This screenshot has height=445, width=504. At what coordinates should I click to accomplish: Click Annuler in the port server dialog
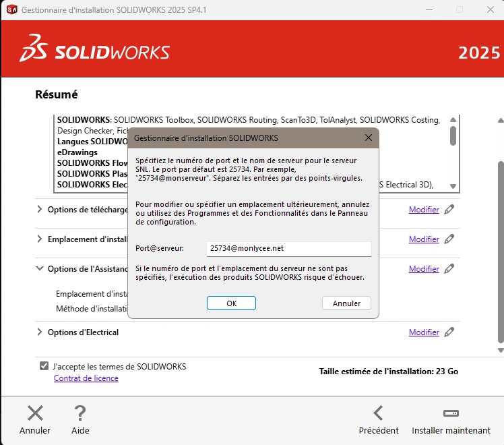pyautogui.click(x=346, y=303)
